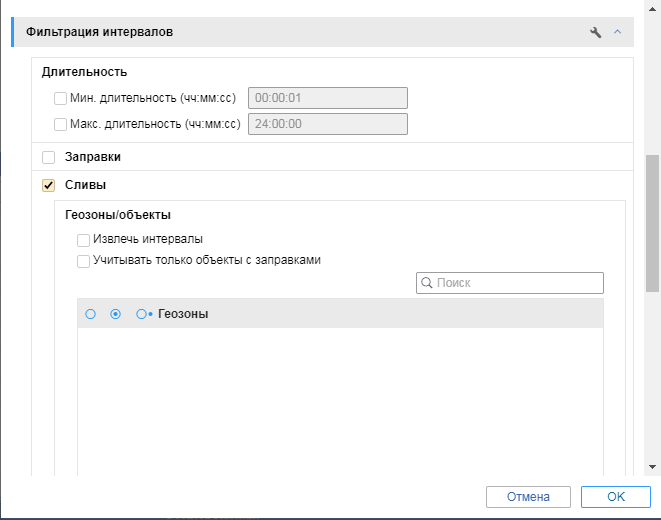Click the vertical scrollbar thumb on the right

point(653,222)
